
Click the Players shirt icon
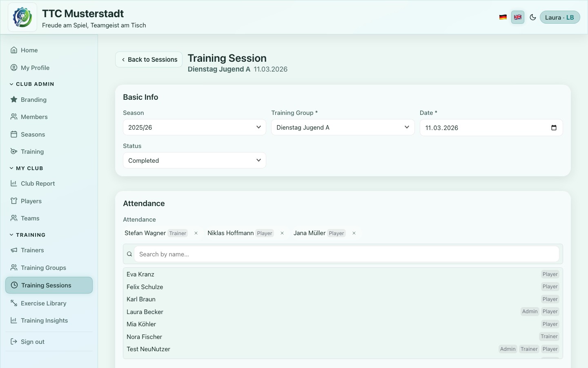tap(14, 201)
